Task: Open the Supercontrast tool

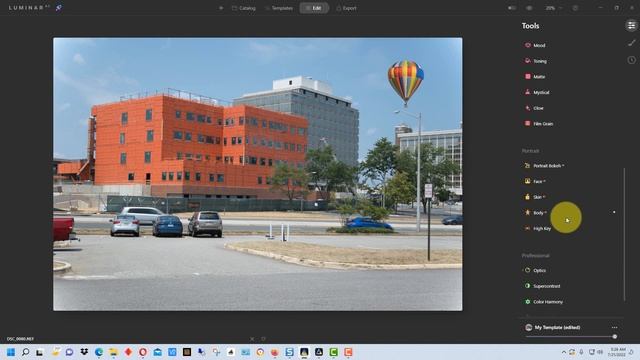Action: [542, 286]
